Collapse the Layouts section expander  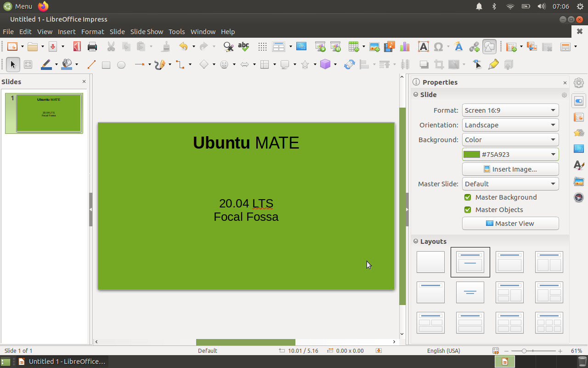[416, 241]
